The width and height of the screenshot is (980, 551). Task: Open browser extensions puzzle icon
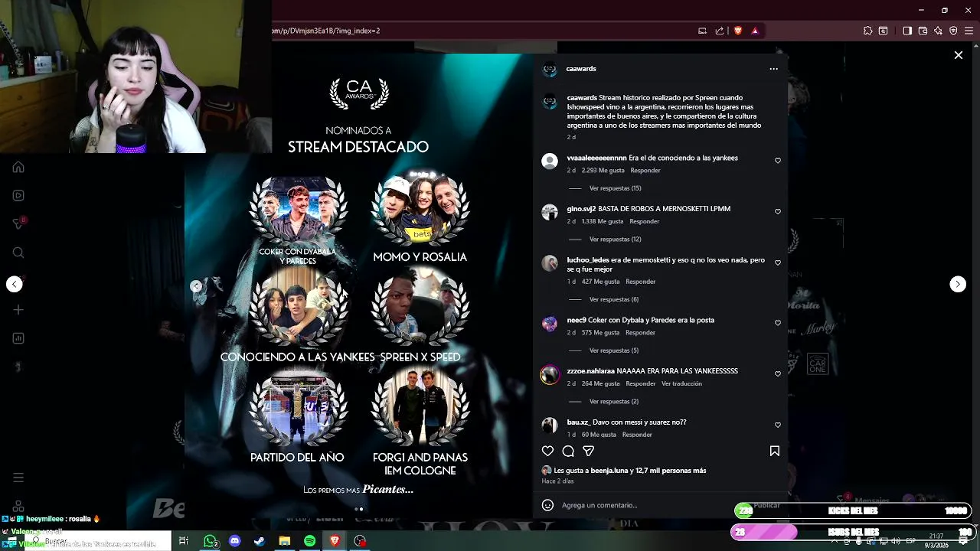867,31
